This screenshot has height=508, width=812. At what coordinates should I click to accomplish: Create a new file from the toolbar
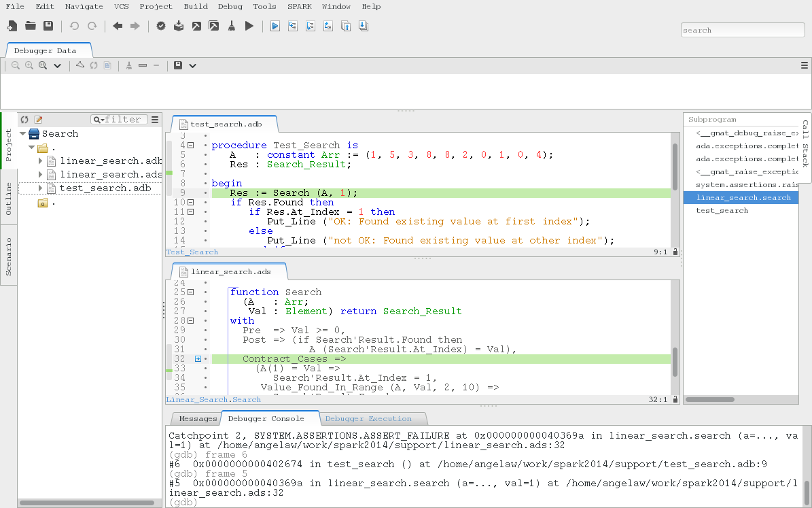click(x=12, y=26)
